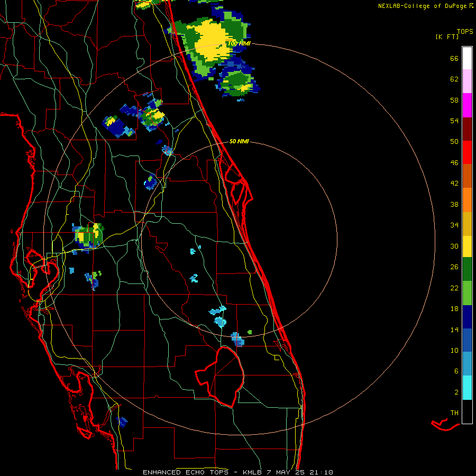Click the legend value 58
Image resolution: width=476 pixels, height=476 pixels.
(x=454, y=100)
